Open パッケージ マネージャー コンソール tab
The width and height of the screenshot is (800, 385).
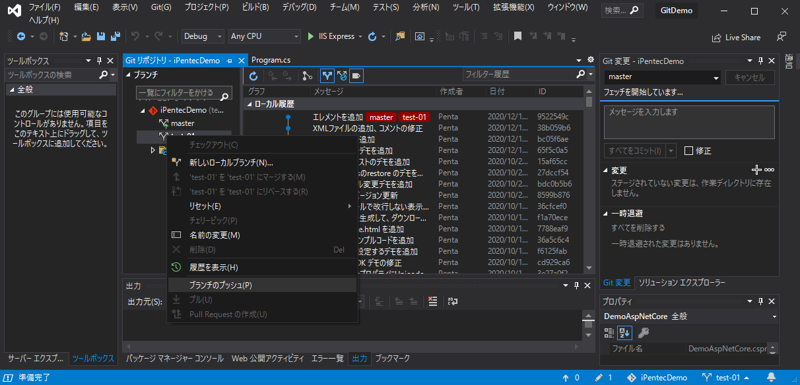pyautogui.click(x=174, y=358)
